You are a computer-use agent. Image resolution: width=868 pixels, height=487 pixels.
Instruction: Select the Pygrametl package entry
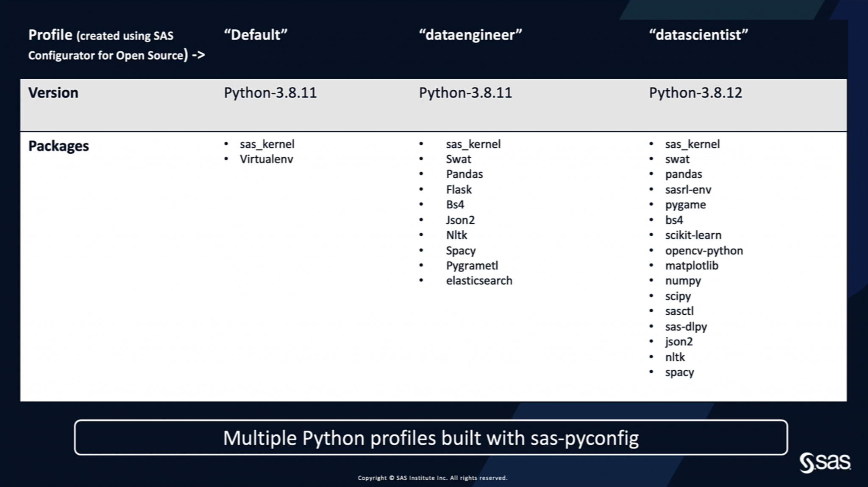click(x=472, y=265)
